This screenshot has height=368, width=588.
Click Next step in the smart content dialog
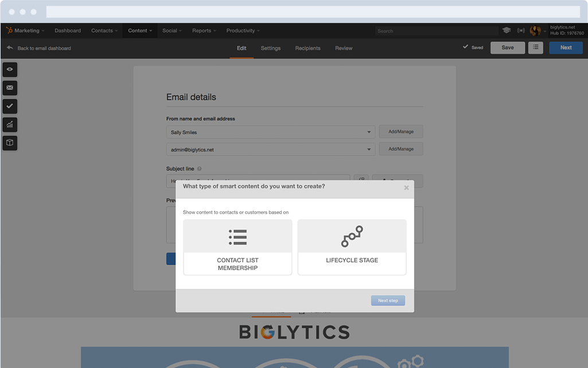click(x=388, y=300)
